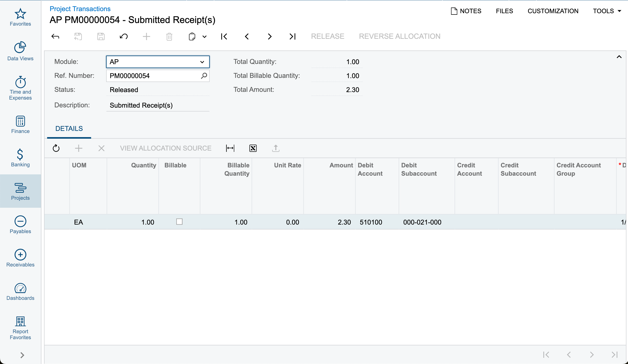
Task: Expand the sidebar navigation menu
Action: (22, 355)
